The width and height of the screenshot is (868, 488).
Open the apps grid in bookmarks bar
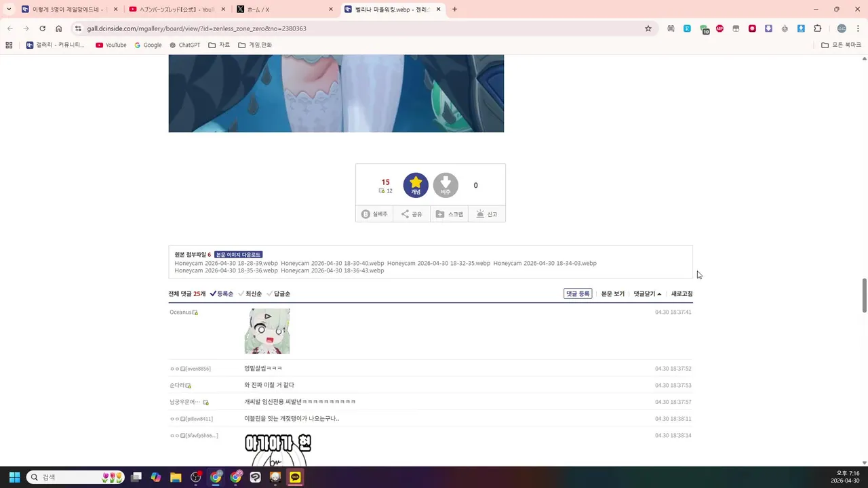click(x=9, y=45)
